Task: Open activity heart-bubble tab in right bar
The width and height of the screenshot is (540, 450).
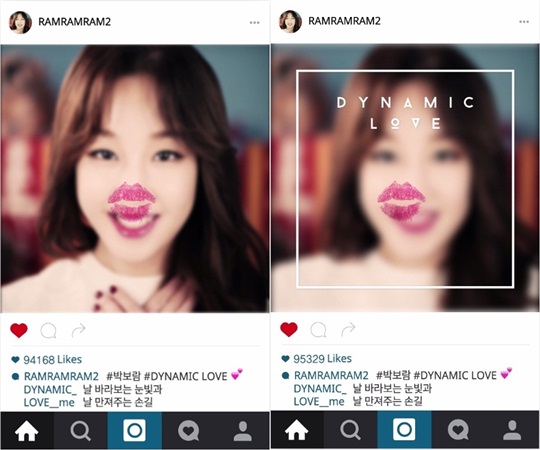Action: coord(458,430)
